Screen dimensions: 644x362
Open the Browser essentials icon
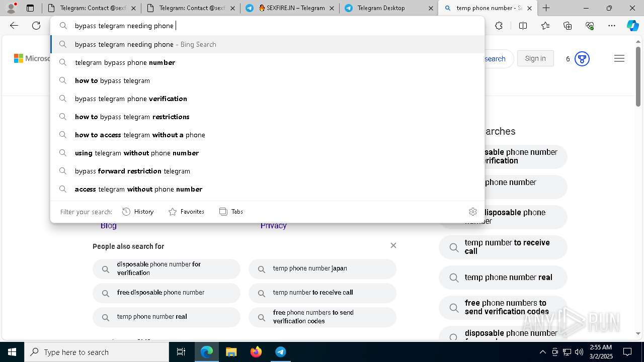click(590, 26)
